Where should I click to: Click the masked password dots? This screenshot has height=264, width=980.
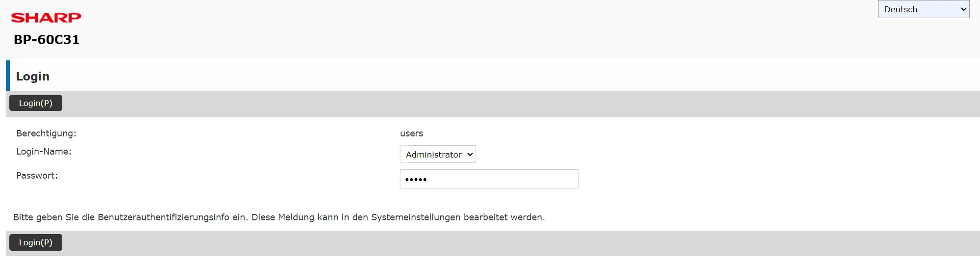tap(416, 180)
